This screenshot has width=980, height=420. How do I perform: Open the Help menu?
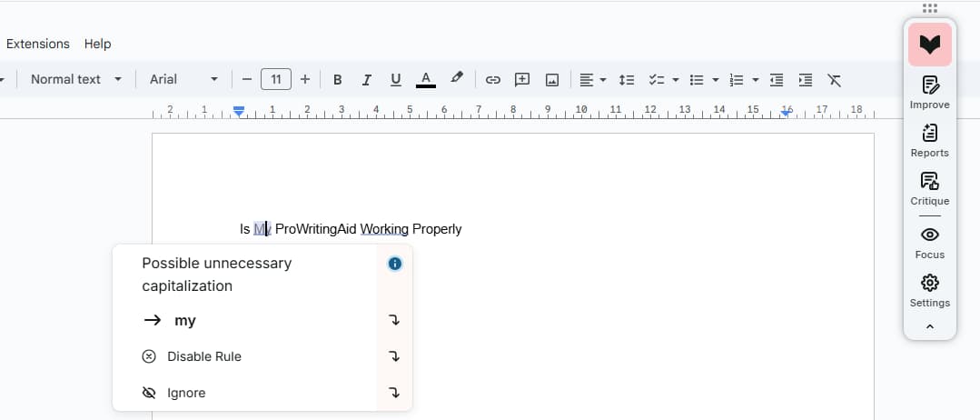[97, 44]
